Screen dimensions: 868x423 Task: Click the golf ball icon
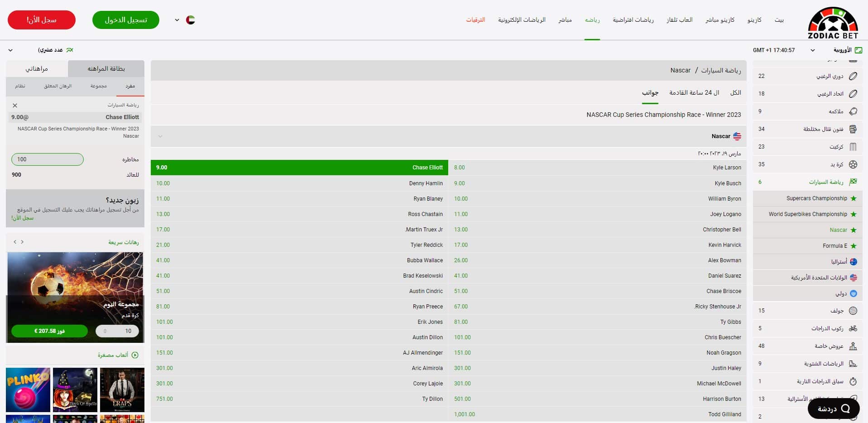[x=853, y=311]
